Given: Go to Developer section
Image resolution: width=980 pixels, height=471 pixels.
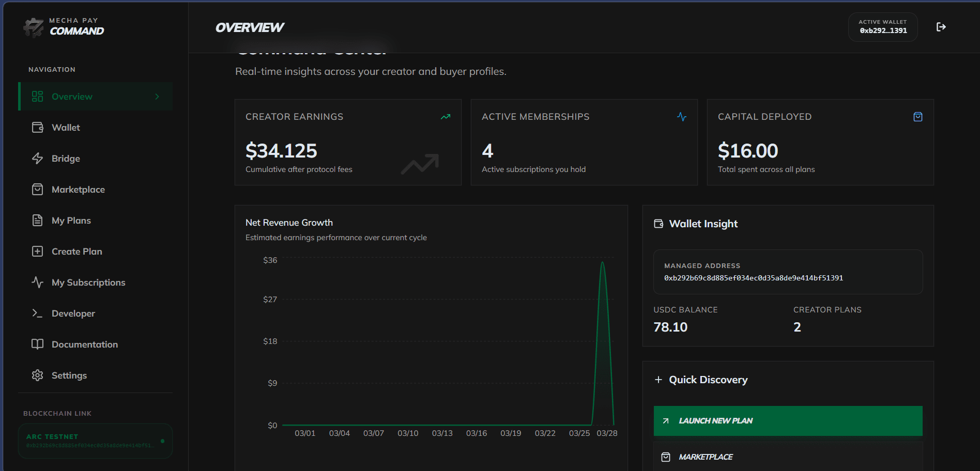Looking at the screenshot, I should [x=96, y=313].
